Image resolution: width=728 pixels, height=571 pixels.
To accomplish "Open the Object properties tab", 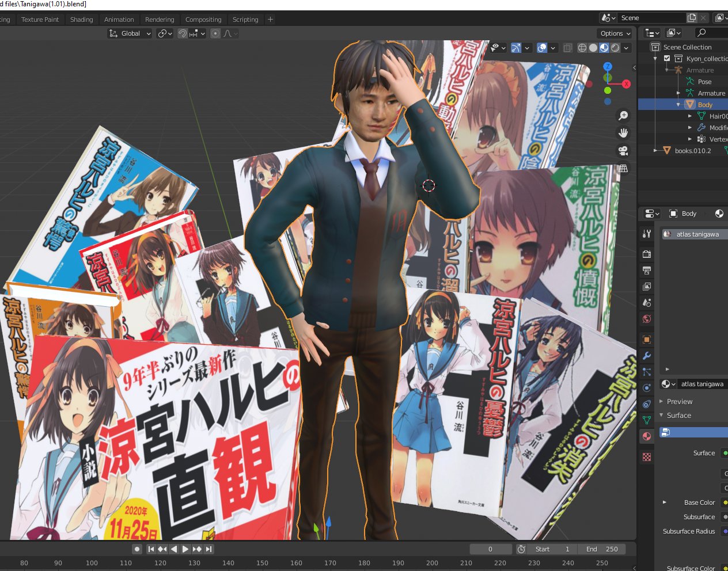I will point(647,340).
